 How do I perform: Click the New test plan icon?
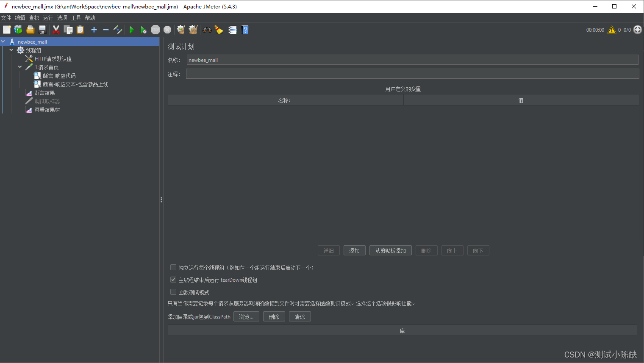pyautogui.click(x=7, y=30)
